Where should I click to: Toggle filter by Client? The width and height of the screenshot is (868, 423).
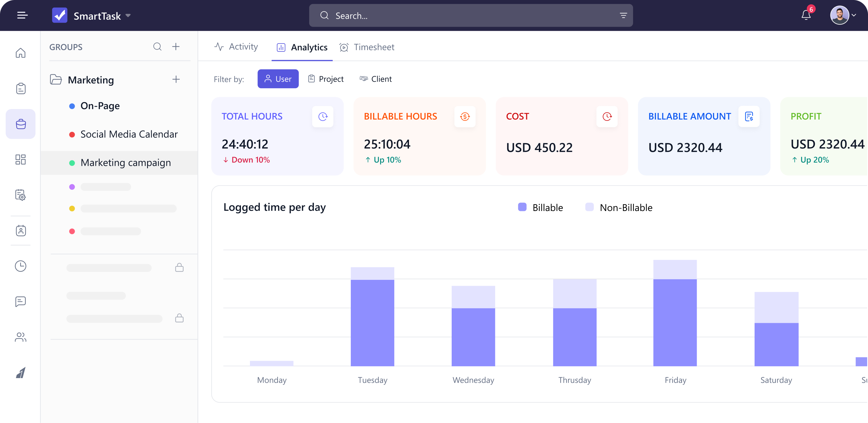[376, 79]
